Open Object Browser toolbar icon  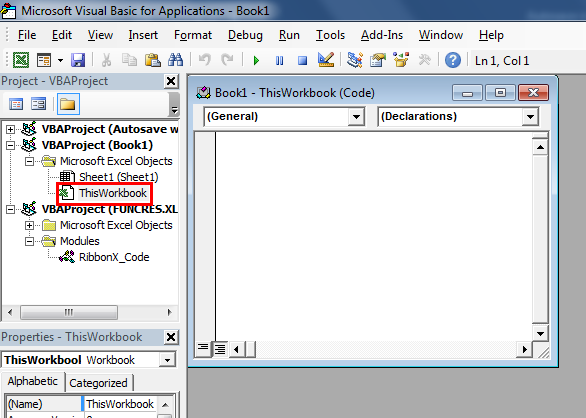pos(401,60)
